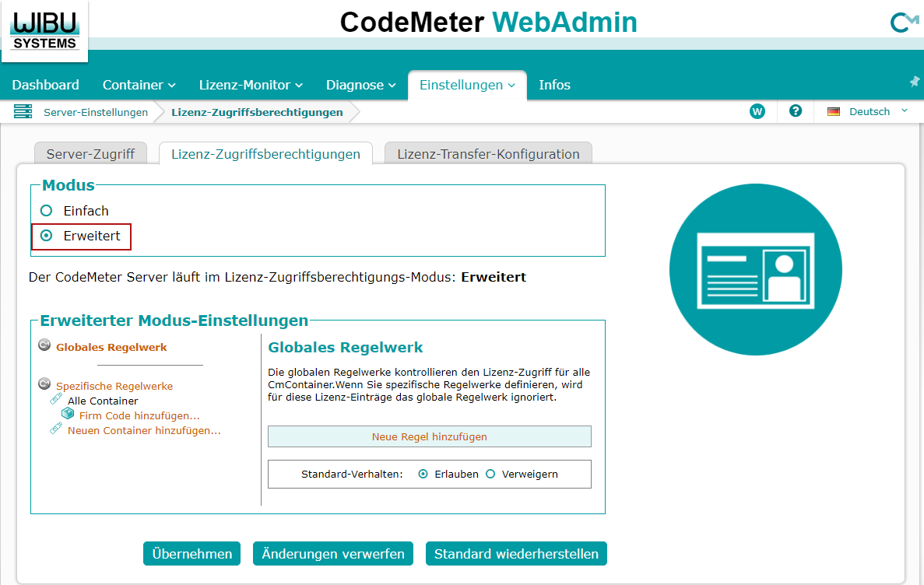Select the Erweitert mode radio button
924x585 pixels.
click(x=46, y=236)
